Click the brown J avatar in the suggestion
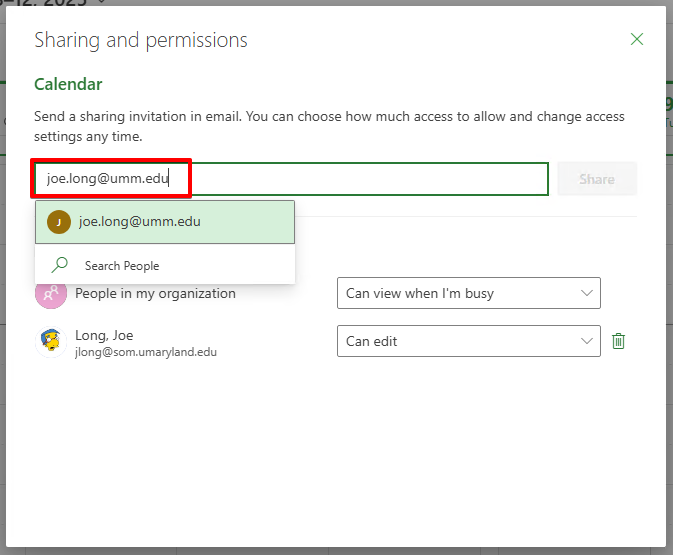Screen dimensions: 673x555 point(58,222)
